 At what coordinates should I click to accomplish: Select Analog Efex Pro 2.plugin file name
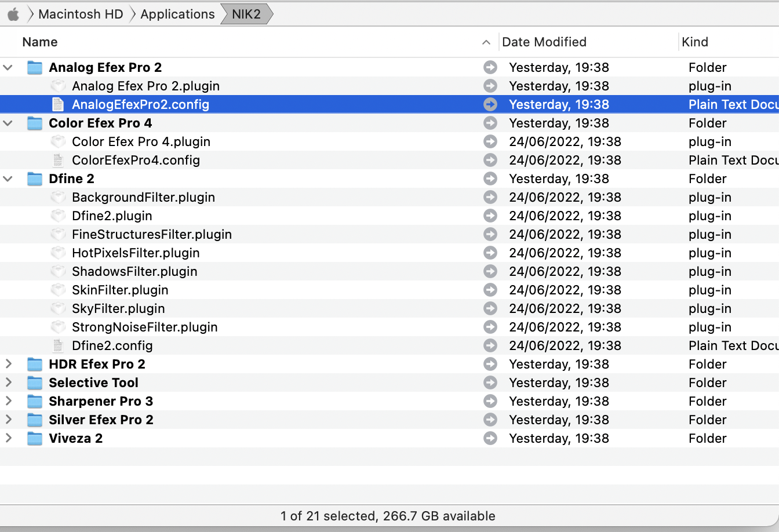coord(146,86)
